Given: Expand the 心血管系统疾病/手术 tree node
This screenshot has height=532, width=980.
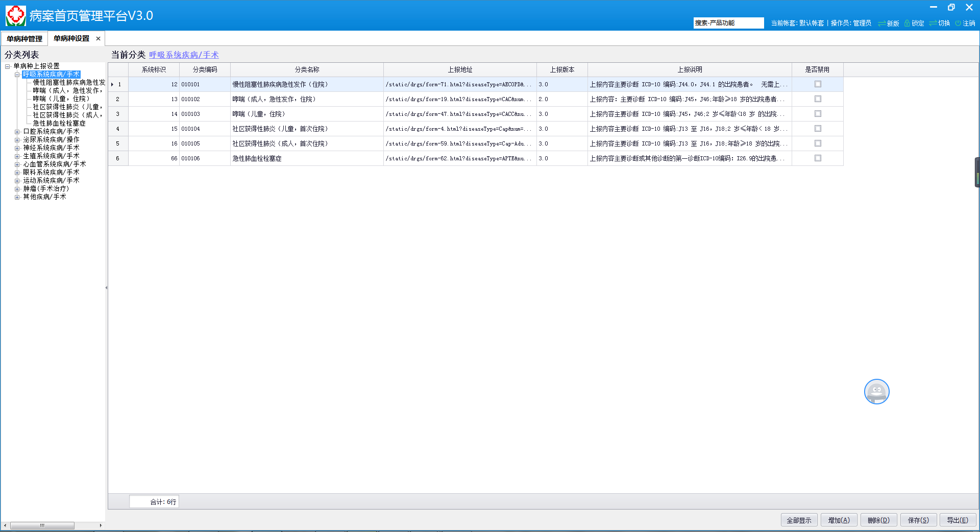Looking at the screenshot, I should coord(17,164).
